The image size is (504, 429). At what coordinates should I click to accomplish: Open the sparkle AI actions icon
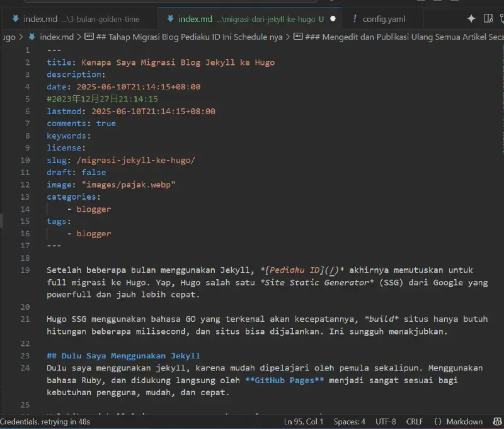(x=471, y=19)
